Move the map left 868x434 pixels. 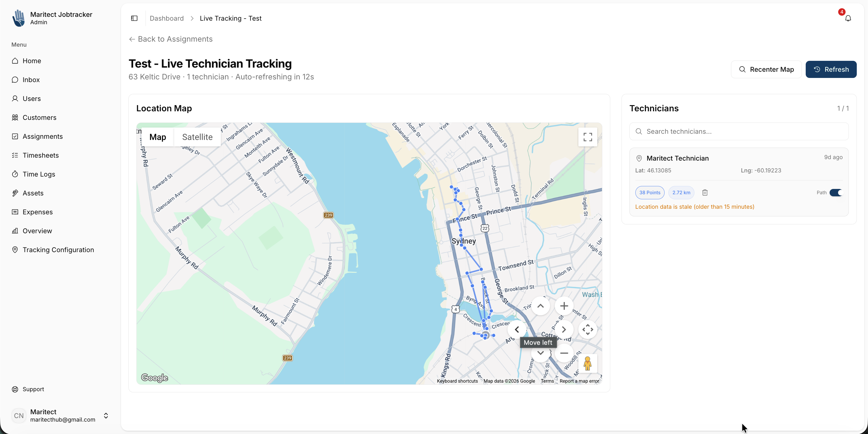click(x=517, y=329)
